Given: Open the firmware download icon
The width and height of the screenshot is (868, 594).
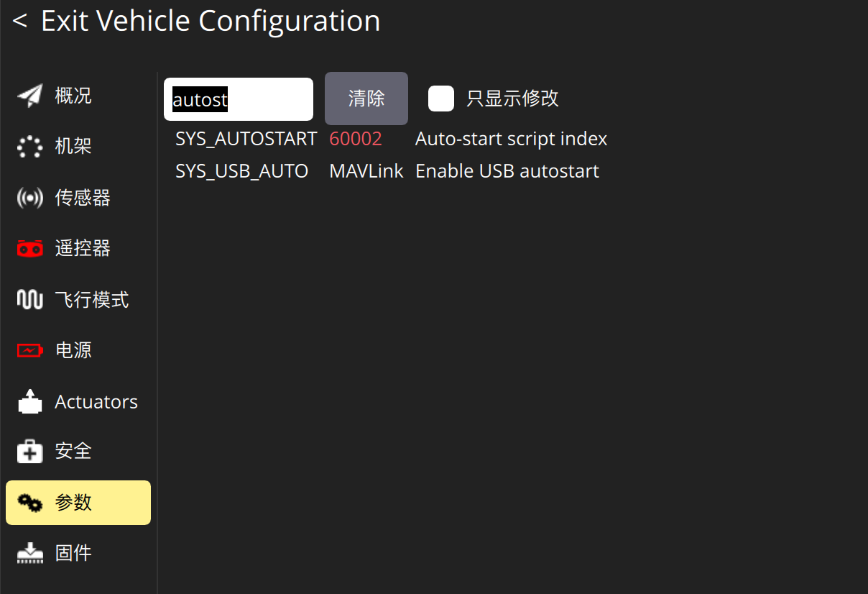Looking at the screenshot, I should point(30,553).
